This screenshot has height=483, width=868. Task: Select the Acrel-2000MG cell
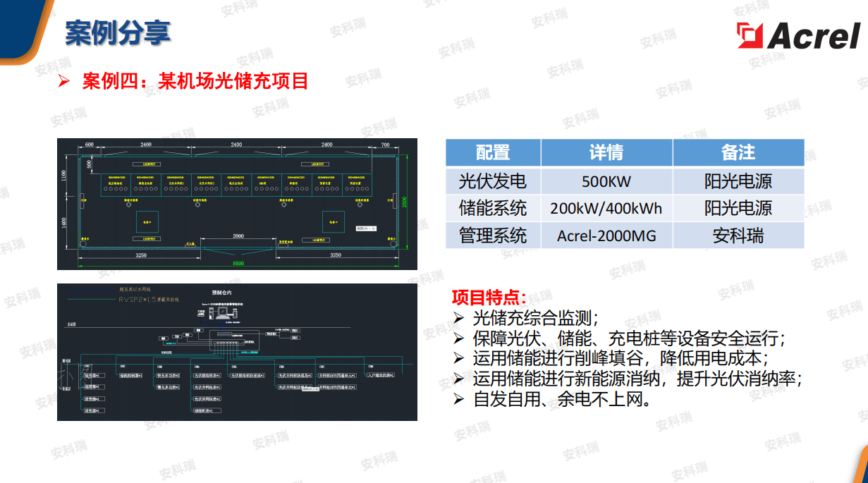[606, 235]
